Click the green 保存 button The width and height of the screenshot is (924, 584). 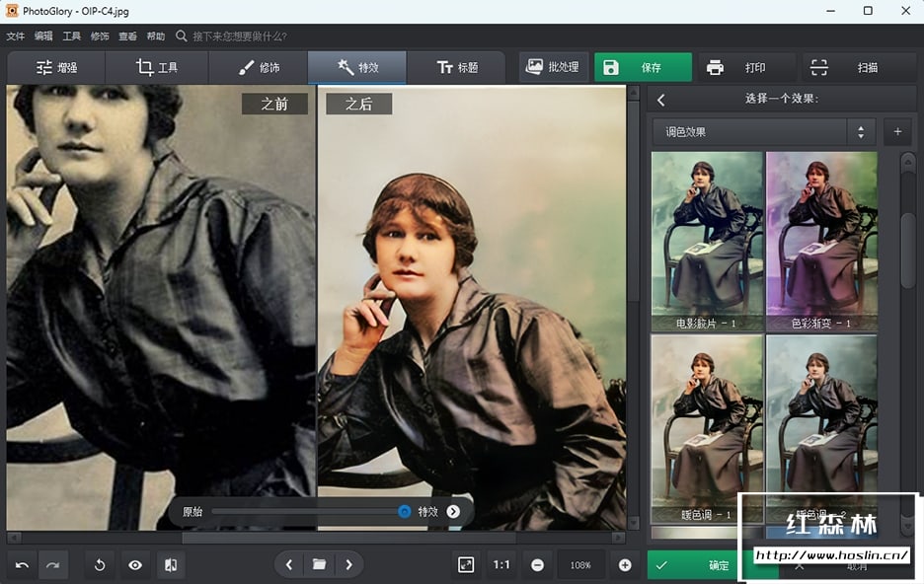tap(642, 68)
